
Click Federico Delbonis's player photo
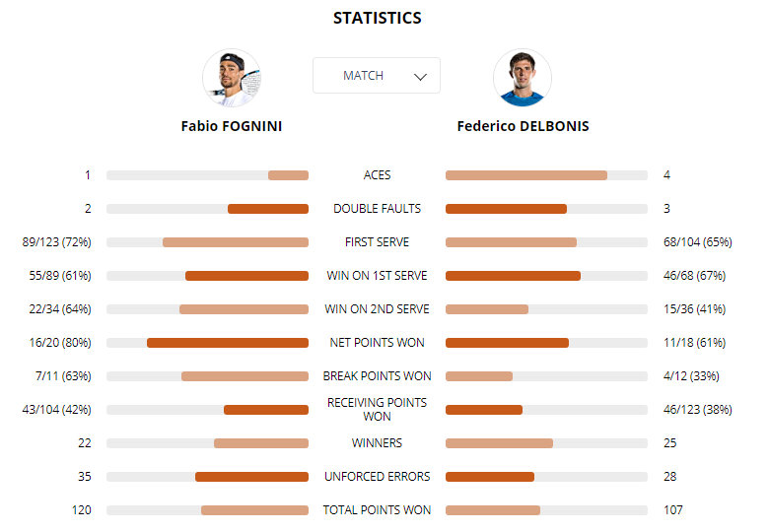[523, 78]
